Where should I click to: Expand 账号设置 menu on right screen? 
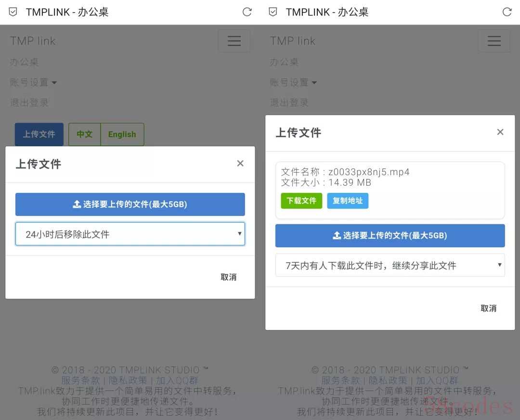(x=293, y=82)
